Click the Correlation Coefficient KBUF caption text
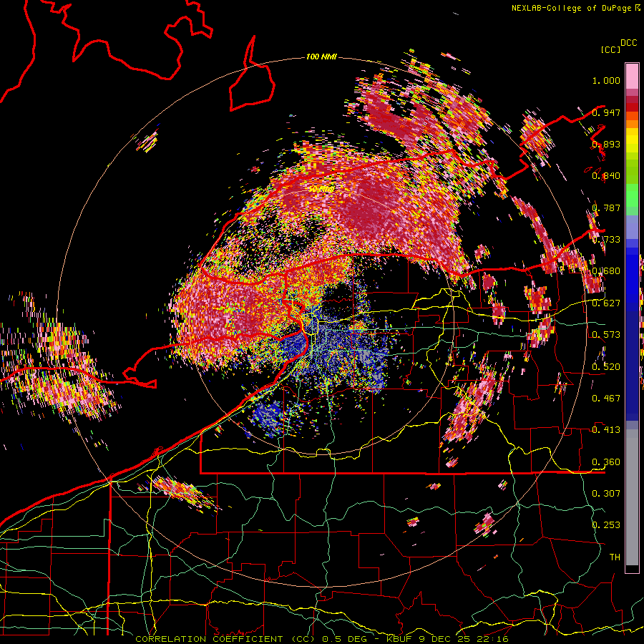The height and width of the screenshot is (644, 644). pos(322,639)
